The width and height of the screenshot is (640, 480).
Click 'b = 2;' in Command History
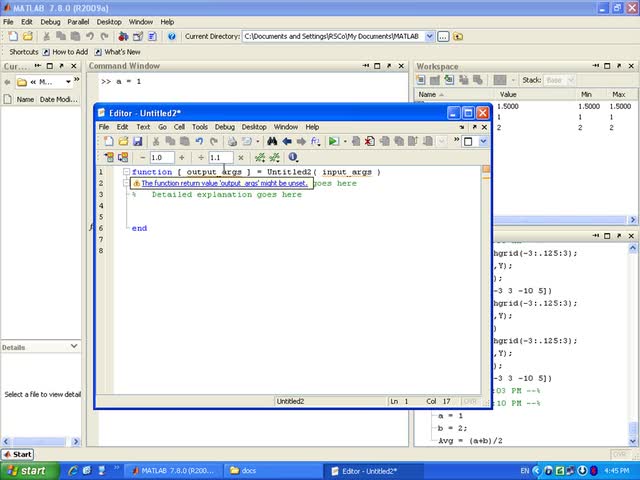452,428
